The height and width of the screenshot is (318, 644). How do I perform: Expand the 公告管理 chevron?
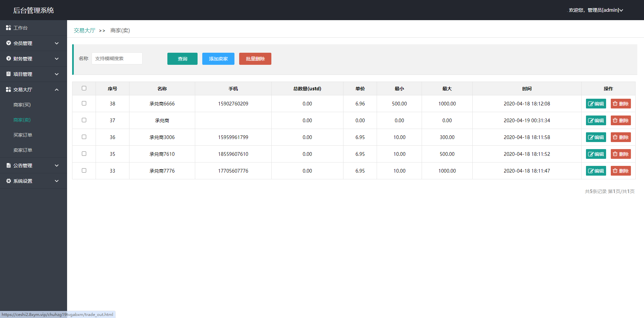click(57, 166)
